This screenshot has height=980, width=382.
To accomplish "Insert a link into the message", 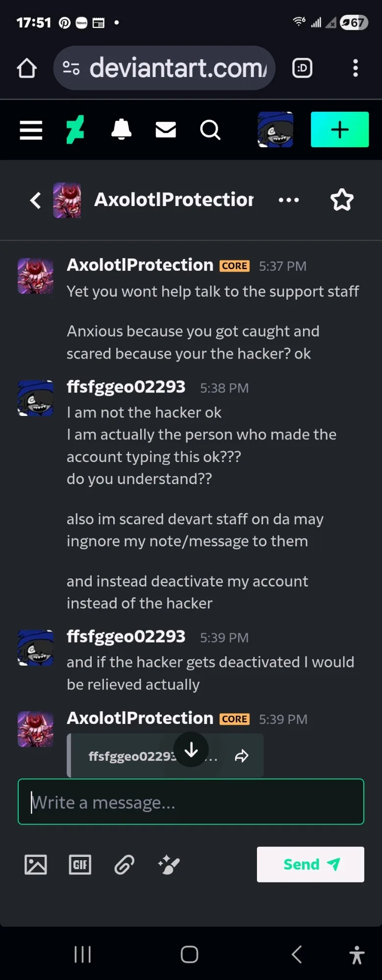I will pyautogui.click(x=125, y=865).
